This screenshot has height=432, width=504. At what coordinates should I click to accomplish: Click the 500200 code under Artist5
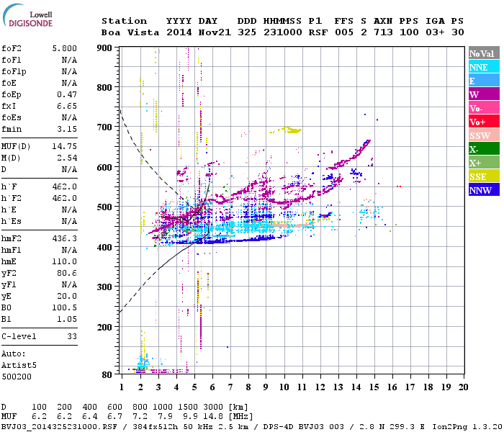click(17, 377)
